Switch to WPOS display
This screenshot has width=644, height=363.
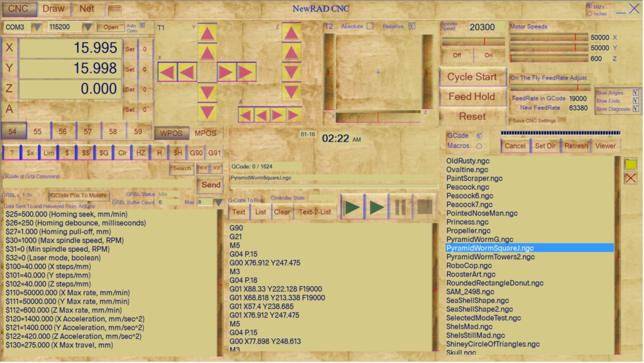point(171,133)
